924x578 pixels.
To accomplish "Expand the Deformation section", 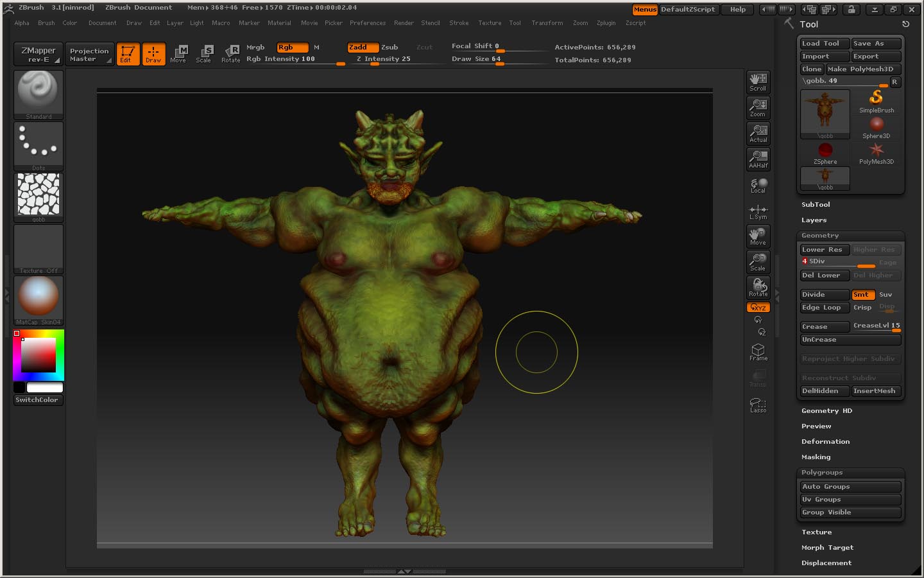I will coord(825,442).
